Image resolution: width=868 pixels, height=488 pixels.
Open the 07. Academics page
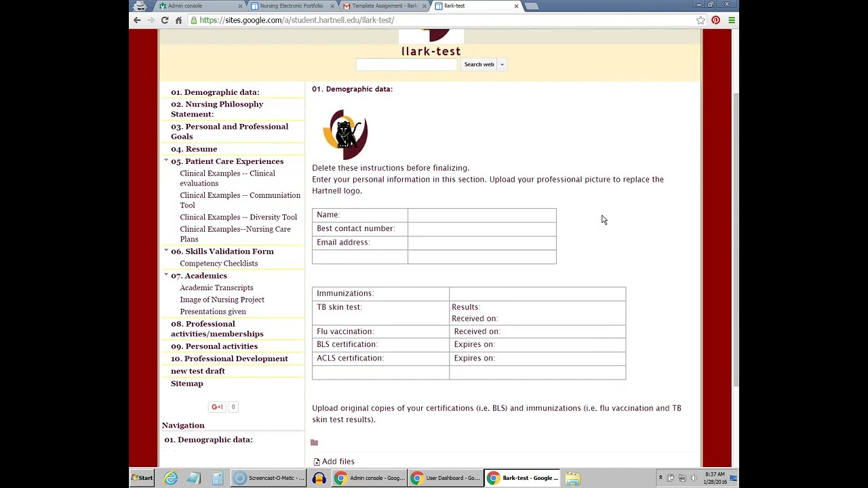click(199, 276)
